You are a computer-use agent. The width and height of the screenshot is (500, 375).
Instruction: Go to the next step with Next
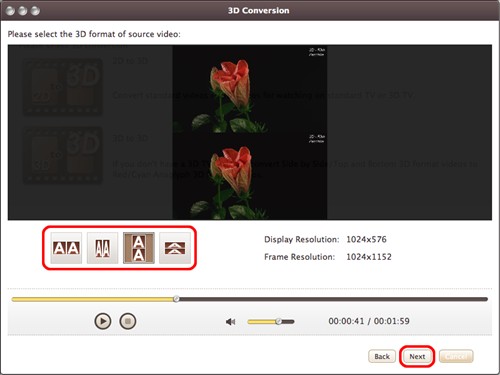(x=417, y=356)
